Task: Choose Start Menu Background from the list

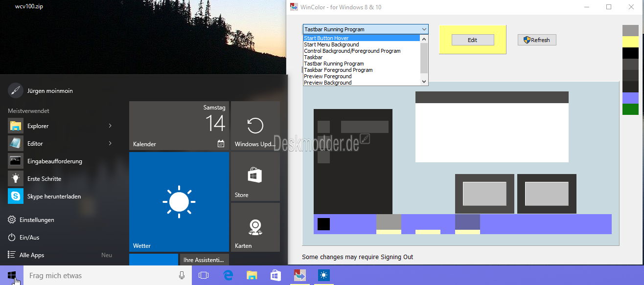Action: [362, 44]
